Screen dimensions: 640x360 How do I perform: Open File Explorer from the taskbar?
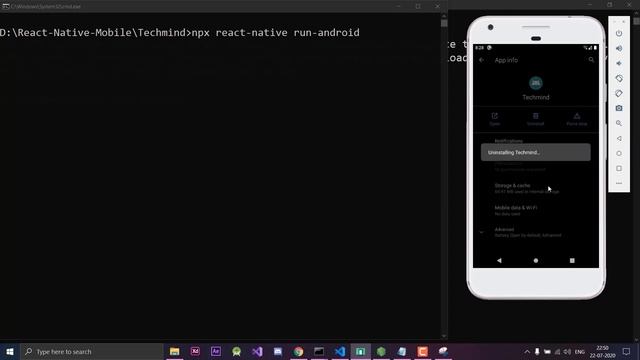pyautogui.click(x=175, y=351)
